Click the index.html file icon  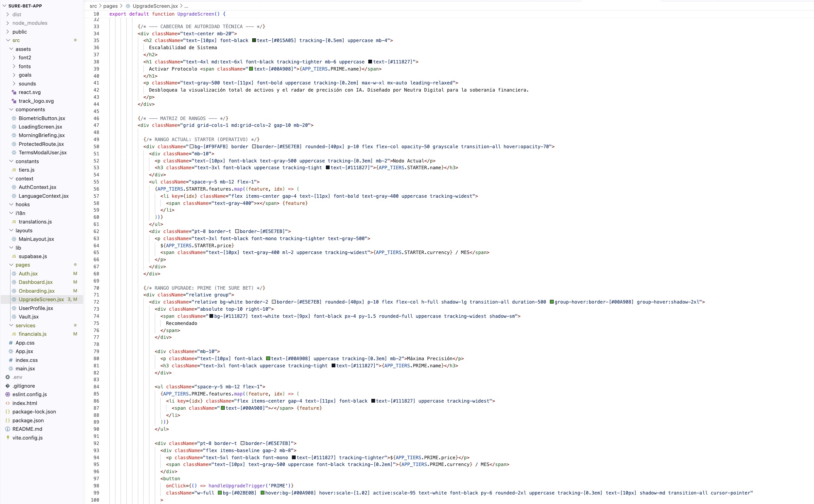tap(7, 403)
